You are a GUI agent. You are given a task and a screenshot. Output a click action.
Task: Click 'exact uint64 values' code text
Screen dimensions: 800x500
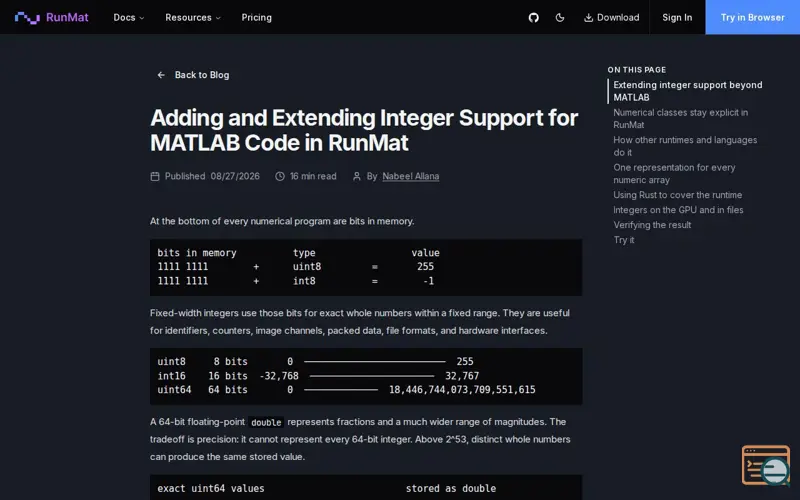coord(211,488)
